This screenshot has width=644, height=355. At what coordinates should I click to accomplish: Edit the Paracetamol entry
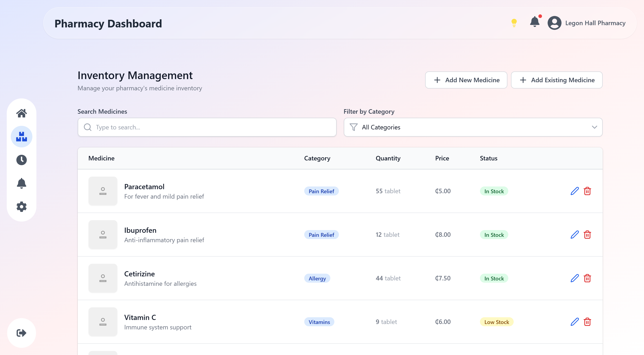pos(575,191)
